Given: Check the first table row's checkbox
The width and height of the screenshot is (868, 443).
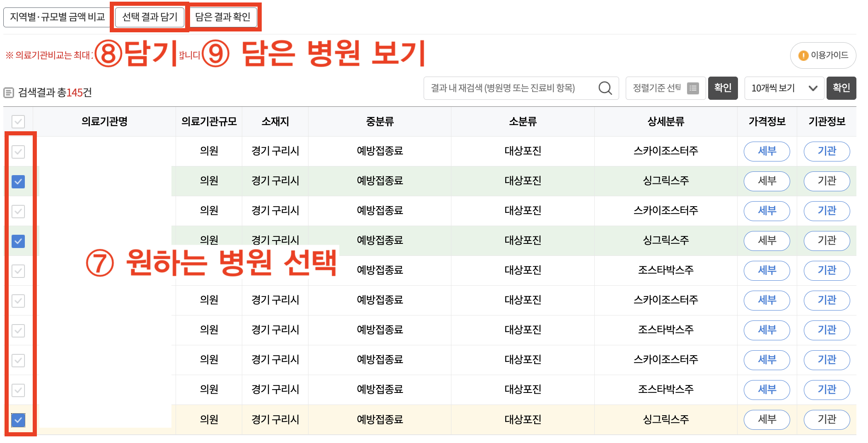Looking at the screenshot, I should point(18,152).
